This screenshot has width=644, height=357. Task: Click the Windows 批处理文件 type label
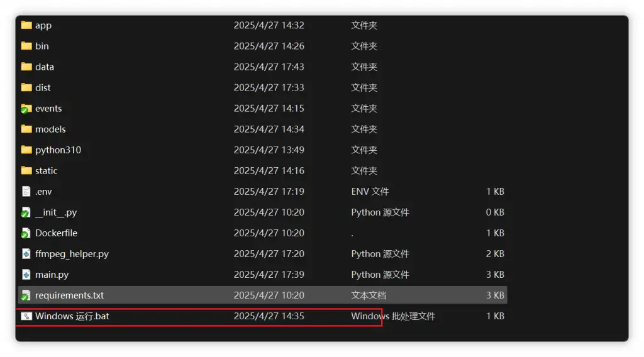[393, 316]
